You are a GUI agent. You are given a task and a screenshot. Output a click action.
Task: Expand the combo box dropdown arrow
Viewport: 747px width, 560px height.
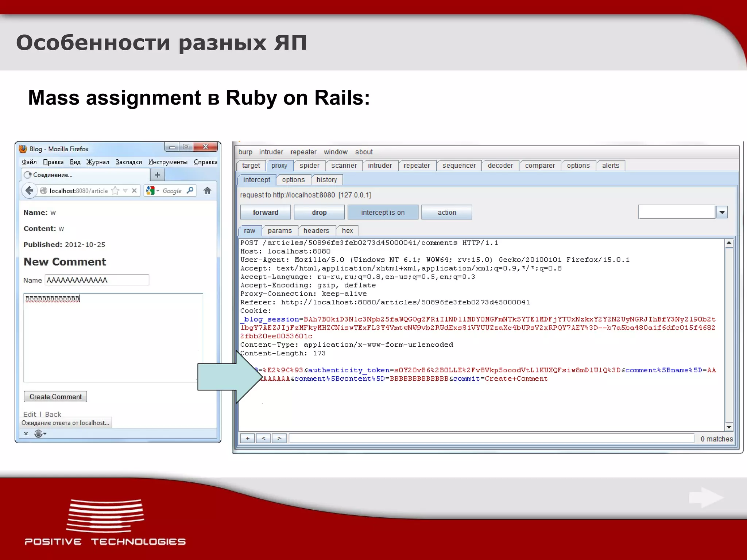(x=722, y=212)
